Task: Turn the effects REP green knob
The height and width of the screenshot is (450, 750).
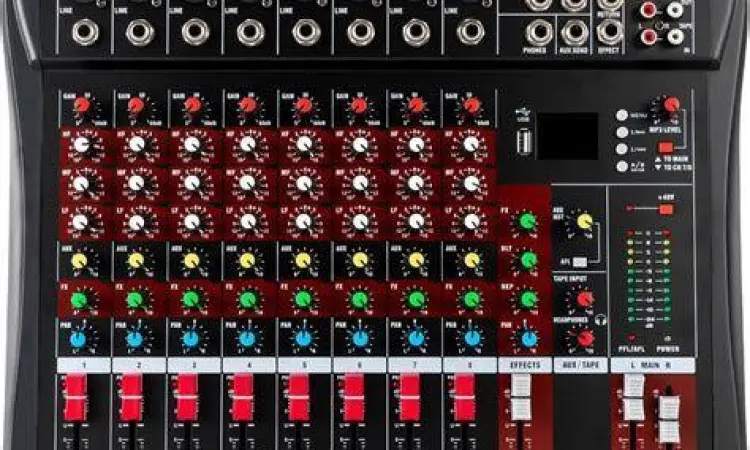Action: point(529,299)
